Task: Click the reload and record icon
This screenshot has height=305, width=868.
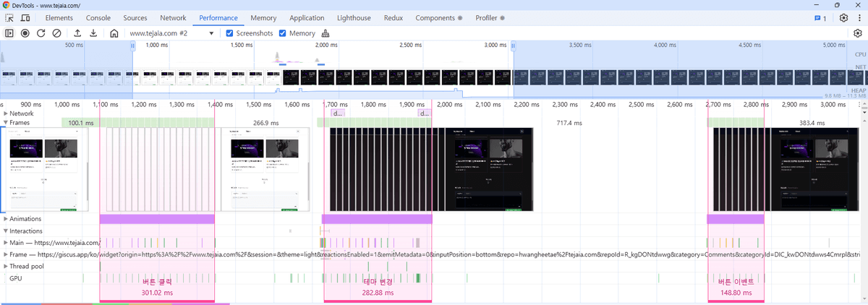Action: coord(41,33)
